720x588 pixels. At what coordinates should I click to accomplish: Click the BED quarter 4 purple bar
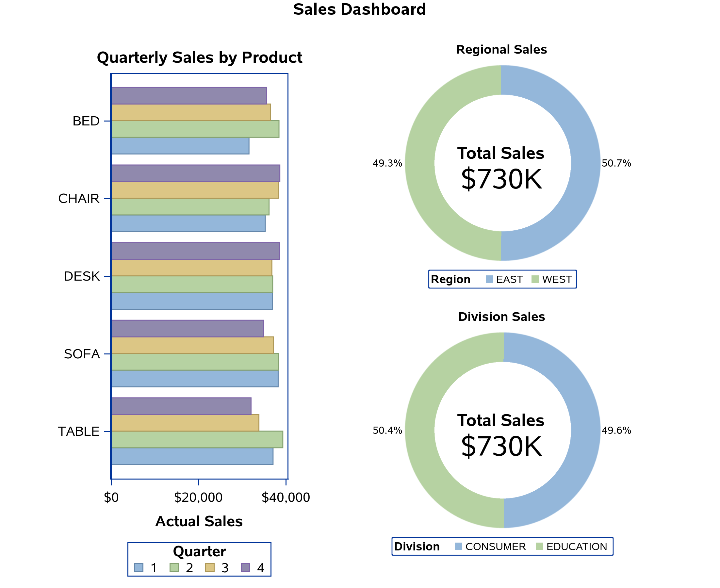(x=189, y=96)
